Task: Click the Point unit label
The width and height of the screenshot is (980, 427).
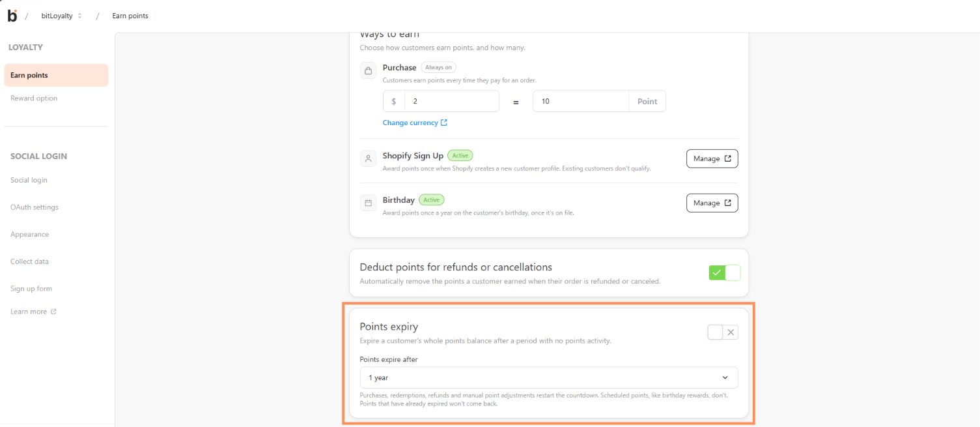Action: click(x=647, y=101)
